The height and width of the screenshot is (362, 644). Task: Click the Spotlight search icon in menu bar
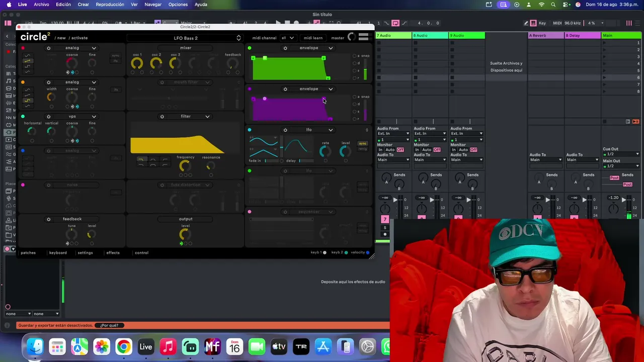coord(553,5)
